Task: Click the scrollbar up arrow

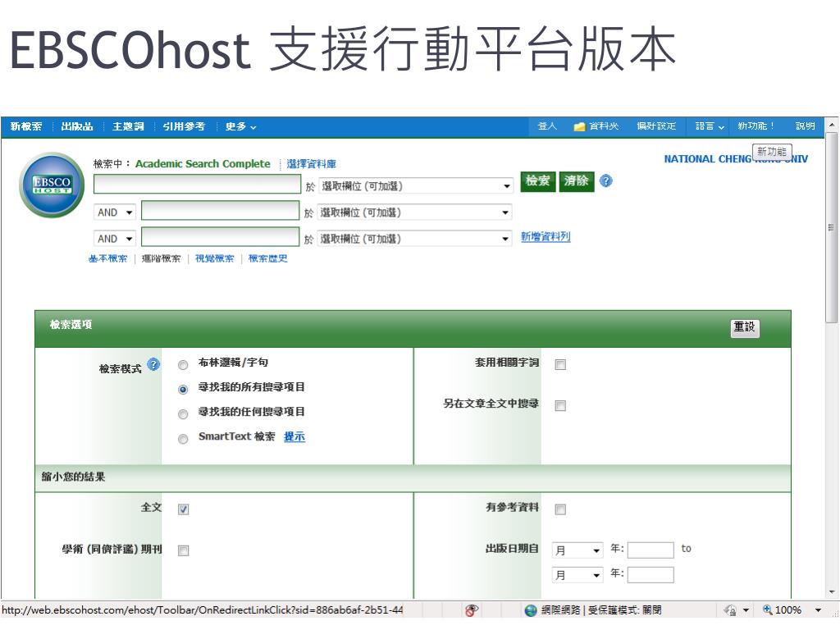Action: [x=831, y=125]
